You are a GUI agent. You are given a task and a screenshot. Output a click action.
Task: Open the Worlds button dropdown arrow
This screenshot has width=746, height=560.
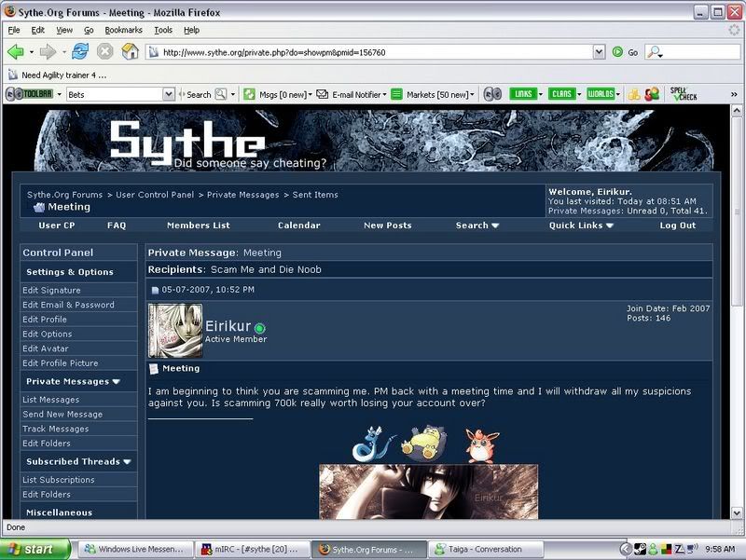point(618,95)
